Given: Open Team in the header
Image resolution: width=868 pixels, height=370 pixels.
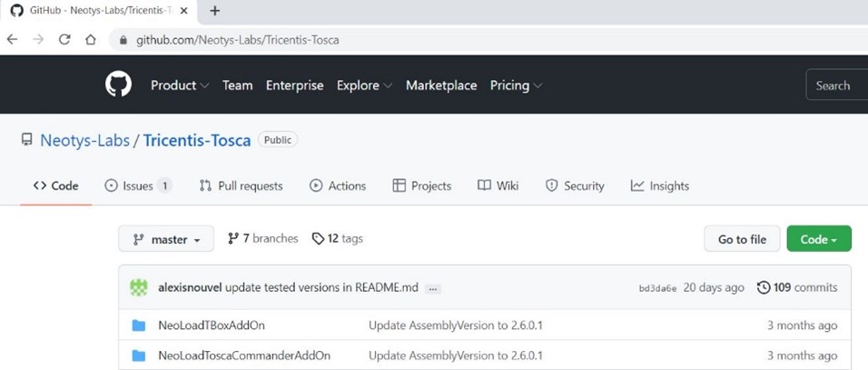Looking at the screenshot, I should 238,85.
